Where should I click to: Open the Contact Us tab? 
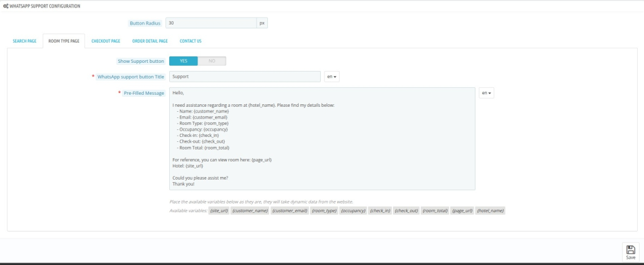(191, 41)
